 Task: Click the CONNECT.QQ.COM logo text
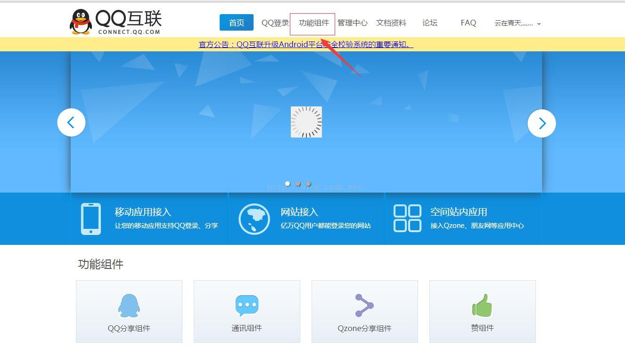[129, 32]
